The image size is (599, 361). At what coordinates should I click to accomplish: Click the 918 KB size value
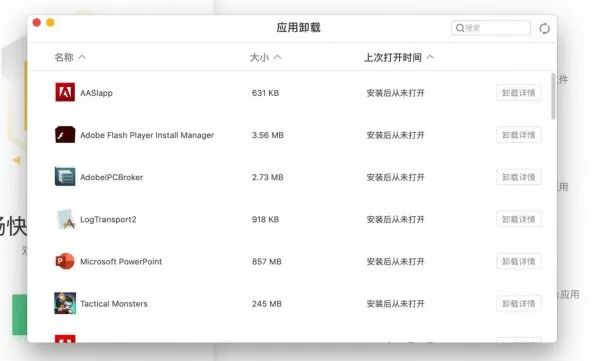pyautogui.click(x=266, y=219)
